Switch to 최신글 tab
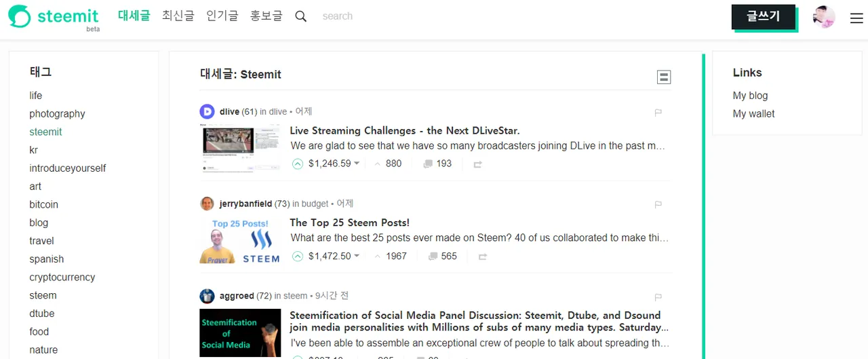This screenshot has width=868, height=359. point(178,16)
